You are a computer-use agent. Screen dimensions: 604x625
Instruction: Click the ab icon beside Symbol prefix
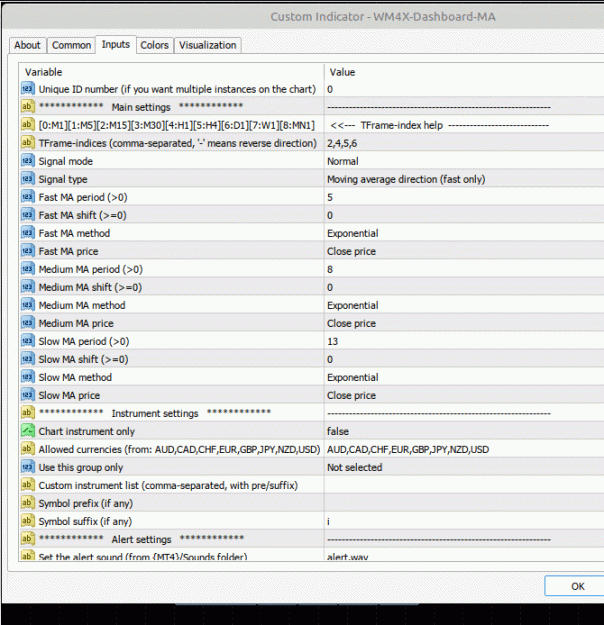(28, 503)
